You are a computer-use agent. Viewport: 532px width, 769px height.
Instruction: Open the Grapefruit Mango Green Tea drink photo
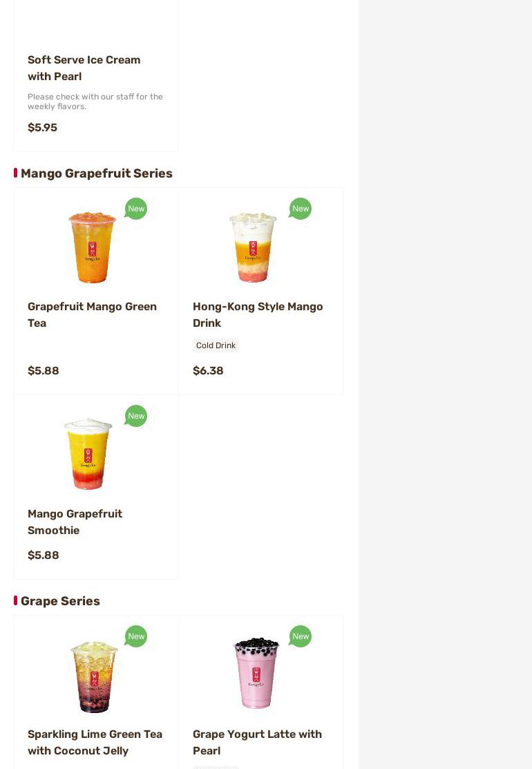click(x=93, y=247)
